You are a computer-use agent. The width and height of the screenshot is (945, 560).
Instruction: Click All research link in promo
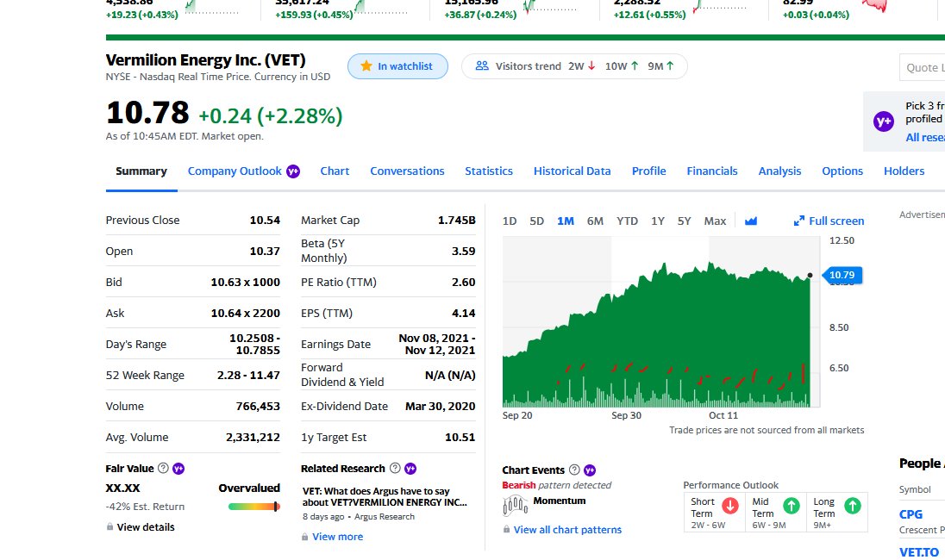click(x=925, y=137)
